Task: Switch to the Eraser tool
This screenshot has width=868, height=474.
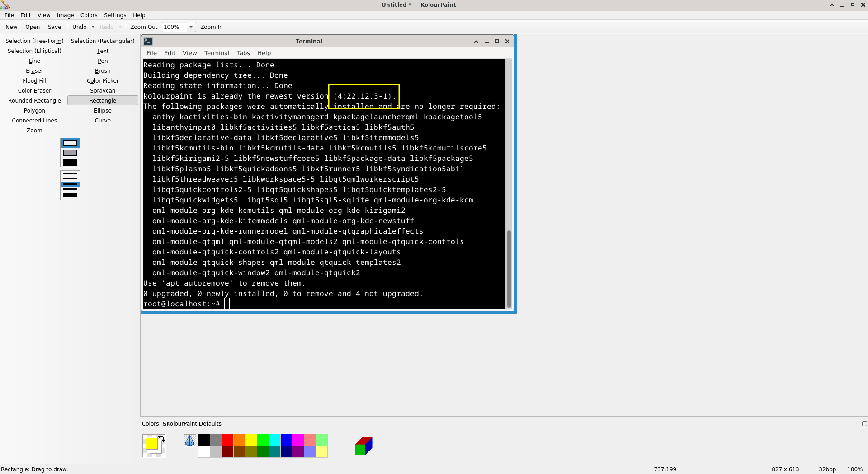Action: [34, 71]
